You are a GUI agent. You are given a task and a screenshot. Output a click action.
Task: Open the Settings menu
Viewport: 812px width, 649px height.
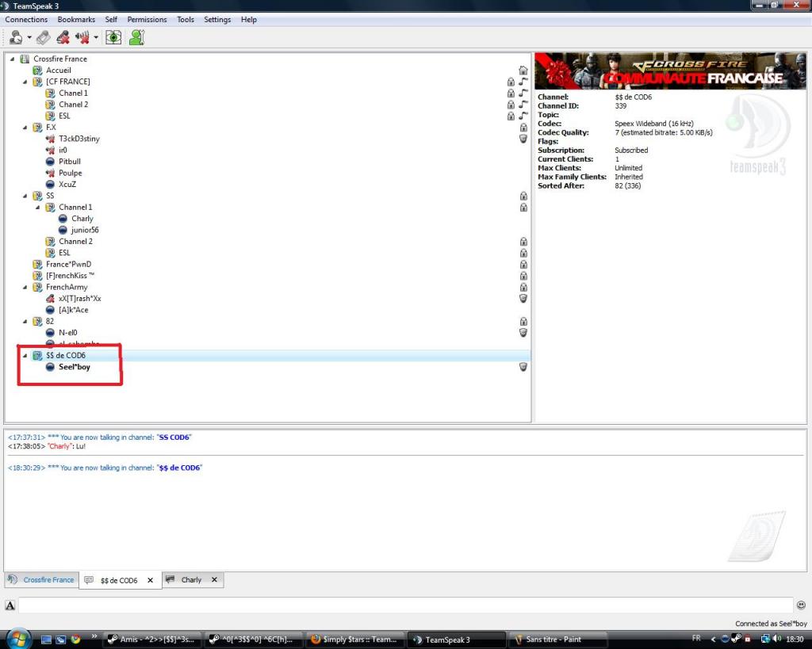217,20
